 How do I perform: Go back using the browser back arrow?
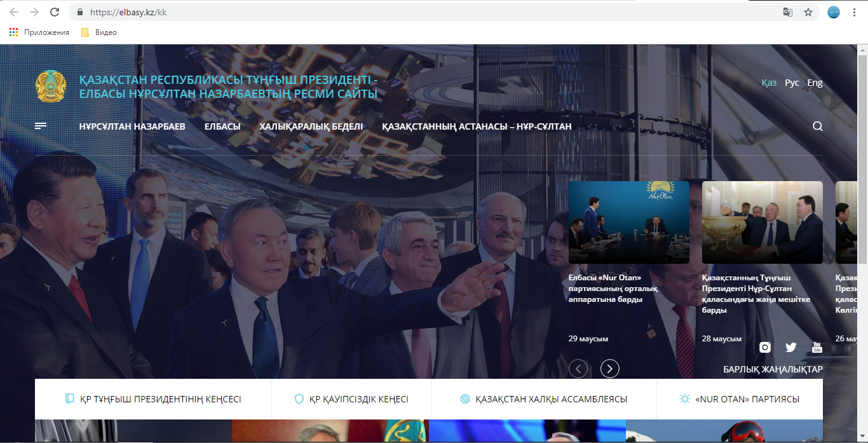[x=14, y=12]
